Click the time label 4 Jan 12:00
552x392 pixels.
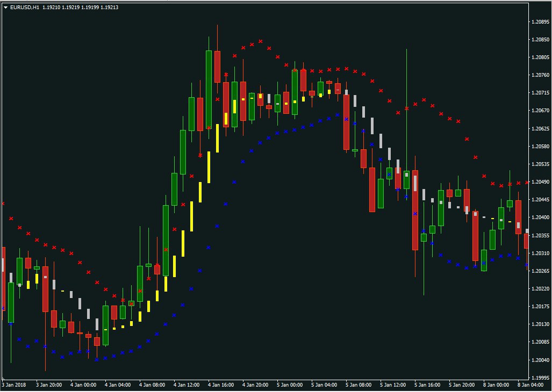tap(187, 385)
